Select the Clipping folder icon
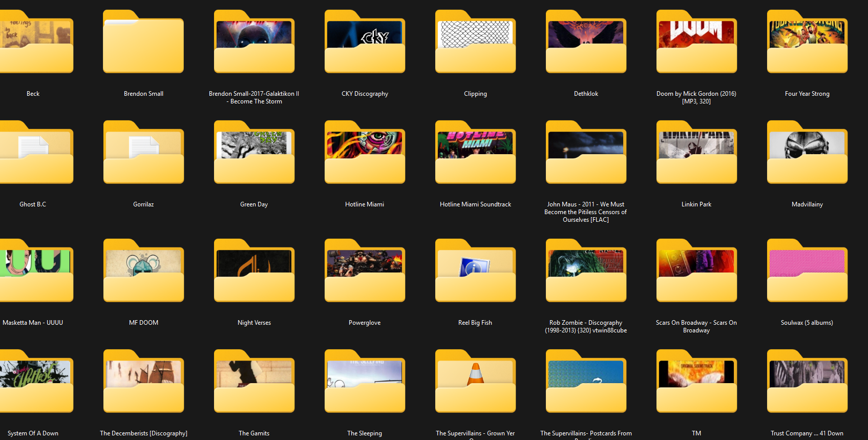 (x=475, y=41)
